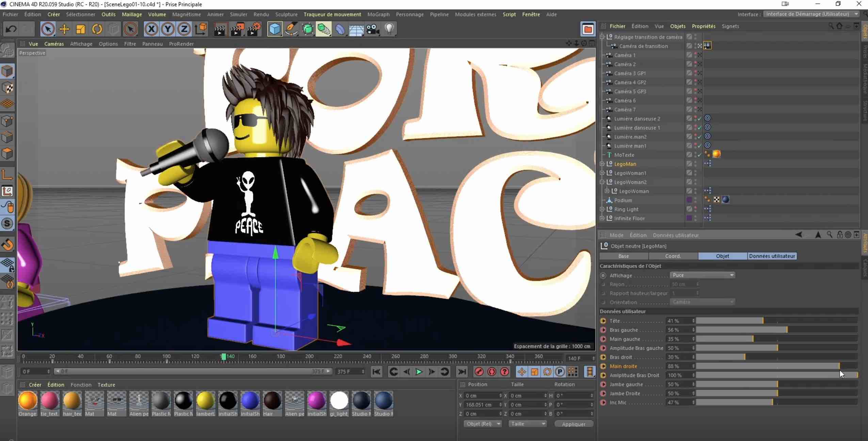Expand the LegoWoman1 hierarchy

[x=602, y=173]
